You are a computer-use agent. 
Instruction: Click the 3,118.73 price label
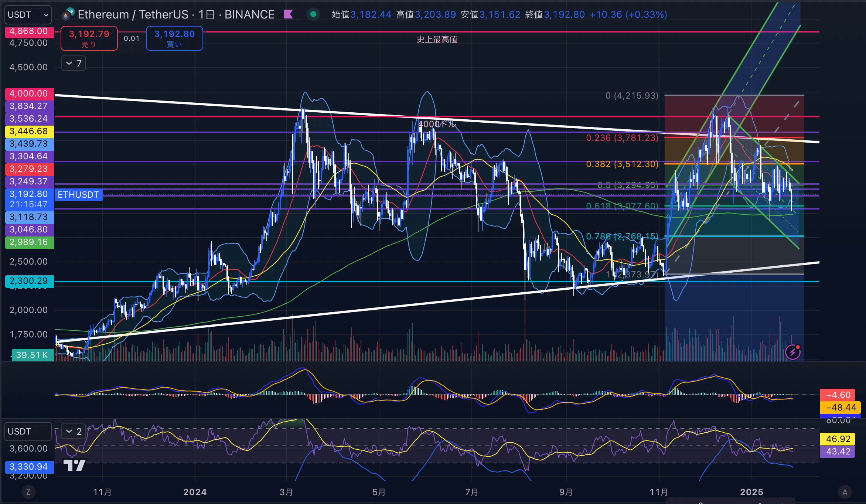(29, 217)
